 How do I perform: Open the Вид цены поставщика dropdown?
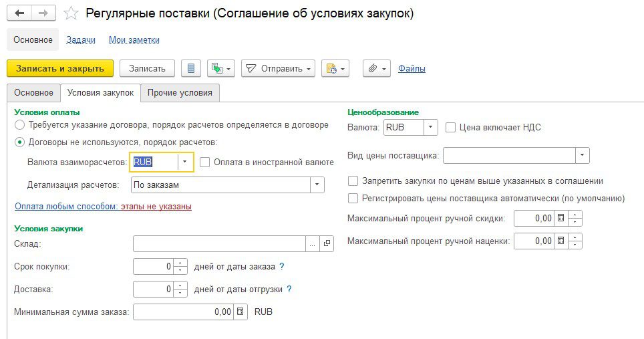pyautogui.click(x=583, y=155)
